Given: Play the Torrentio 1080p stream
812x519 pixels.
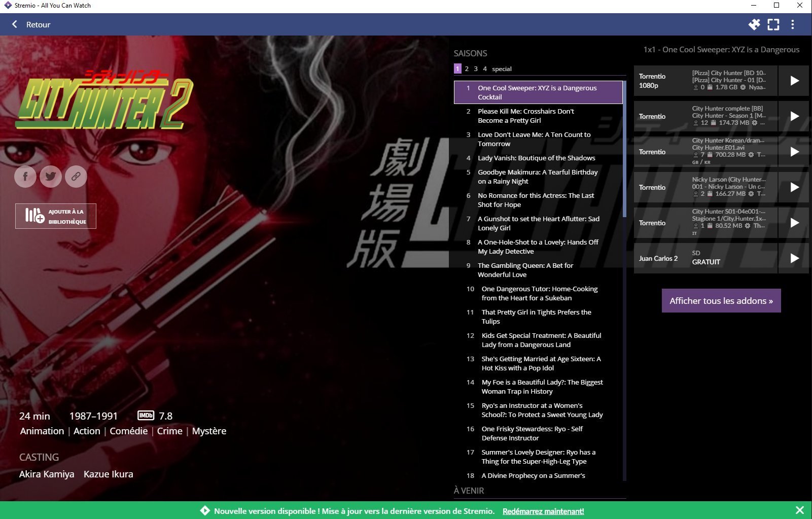Looking at the screenshot, I should pyautogui.click(x=794, y=81).
